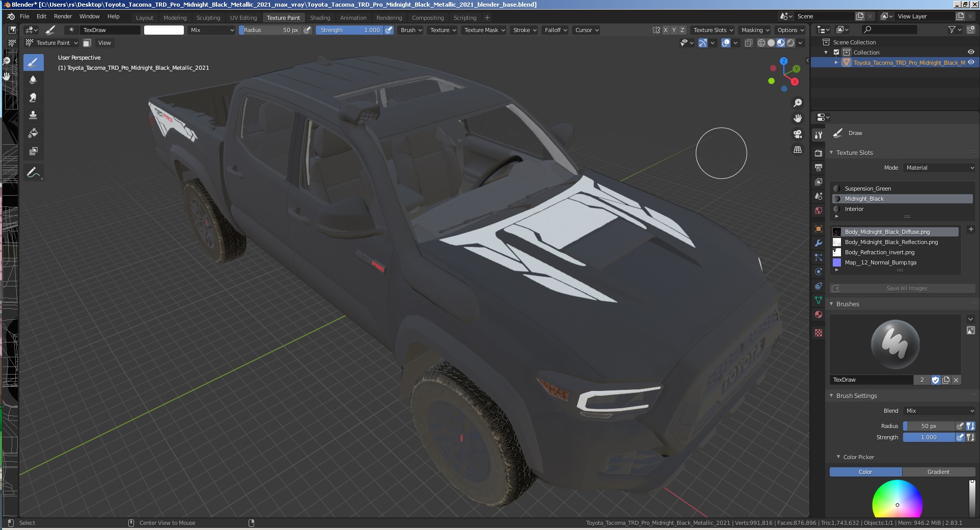Click the Save All Images button
This screenshot has height=530, width=980.
coord(902,288)
